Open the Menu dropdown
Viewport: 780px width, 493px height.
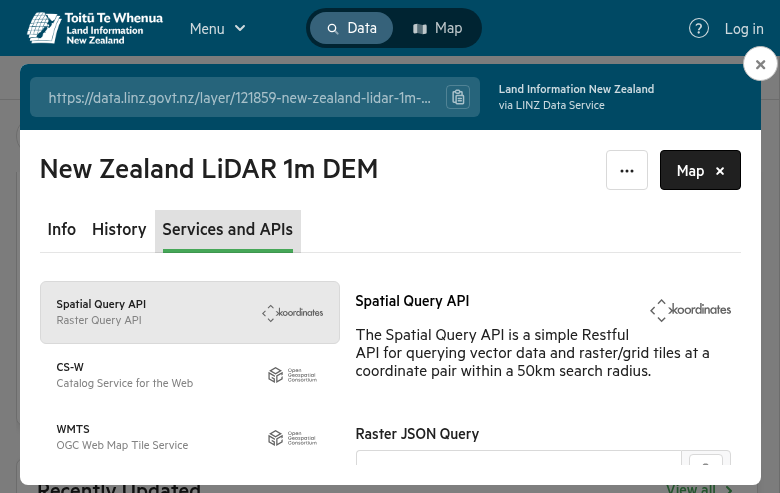coord(217,29)
